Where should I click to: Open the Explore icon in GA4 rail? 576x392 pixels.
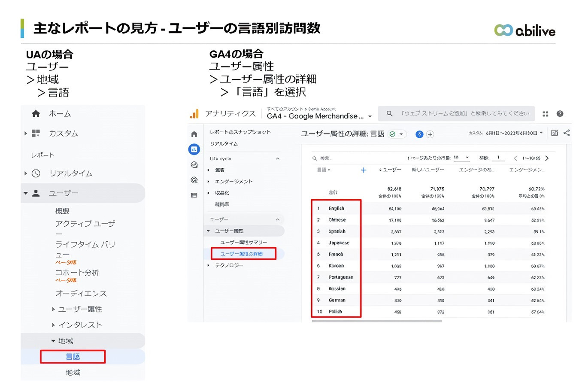coord(194,165)
